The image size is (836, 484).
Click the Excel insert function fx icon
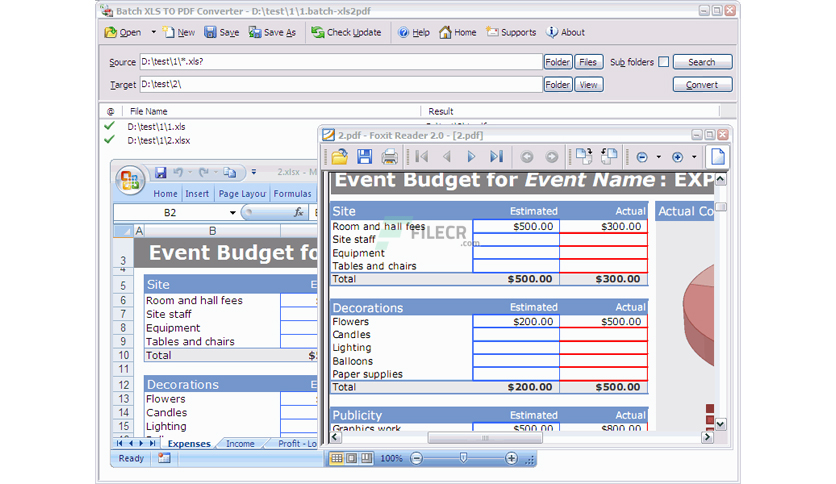[x=299, y=213]
